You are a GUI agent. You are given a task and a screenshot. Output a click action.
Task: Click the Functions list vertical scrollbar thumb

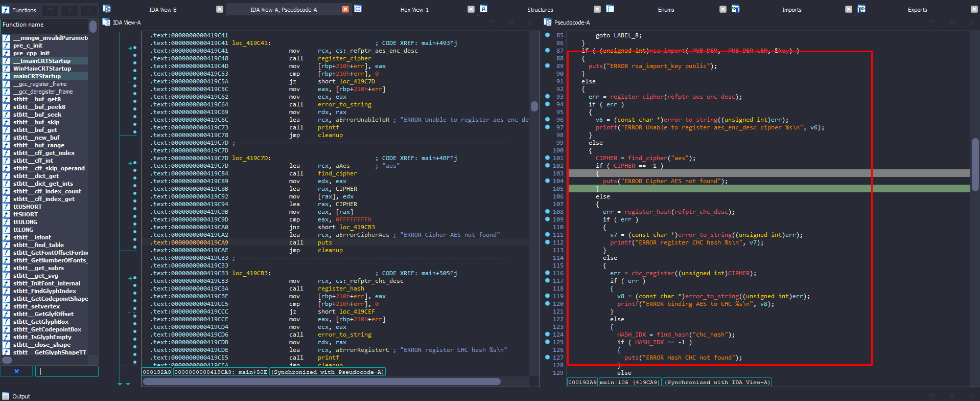92,27
